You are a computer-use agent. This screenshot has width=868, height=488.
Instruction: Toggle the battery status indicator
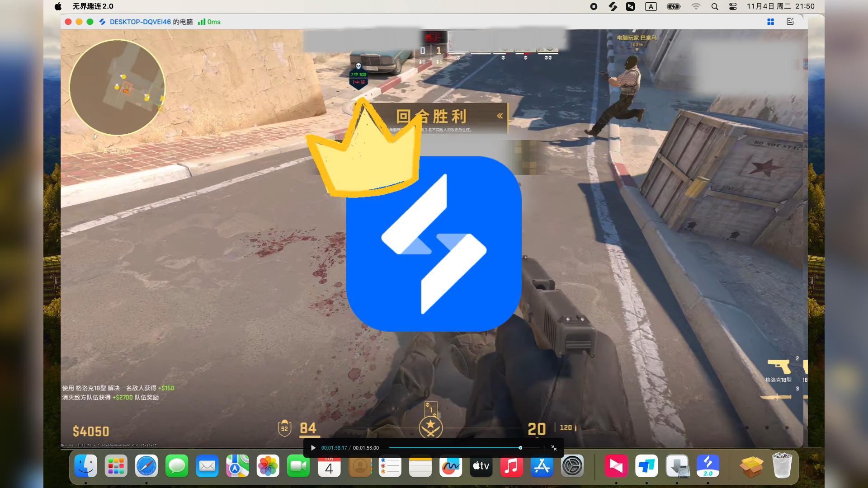673,6
